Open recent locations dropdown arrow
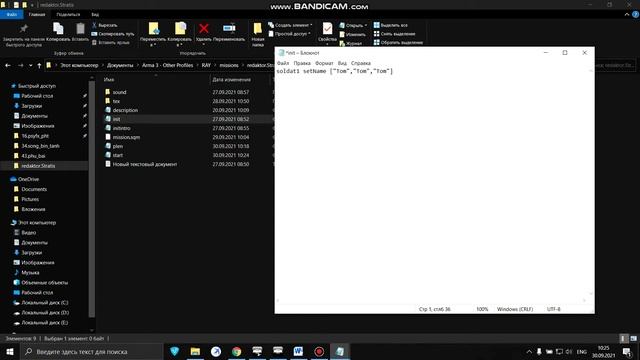Image resolution: width=640 pixels, height=360 pixels. click(30, 65)
